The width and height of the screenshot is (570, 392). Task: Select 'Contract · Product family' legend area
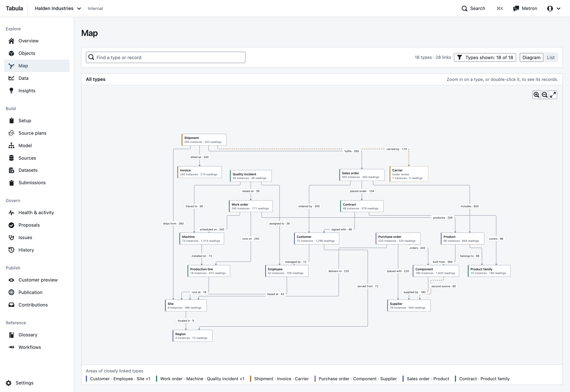click(x=482, y=379)
